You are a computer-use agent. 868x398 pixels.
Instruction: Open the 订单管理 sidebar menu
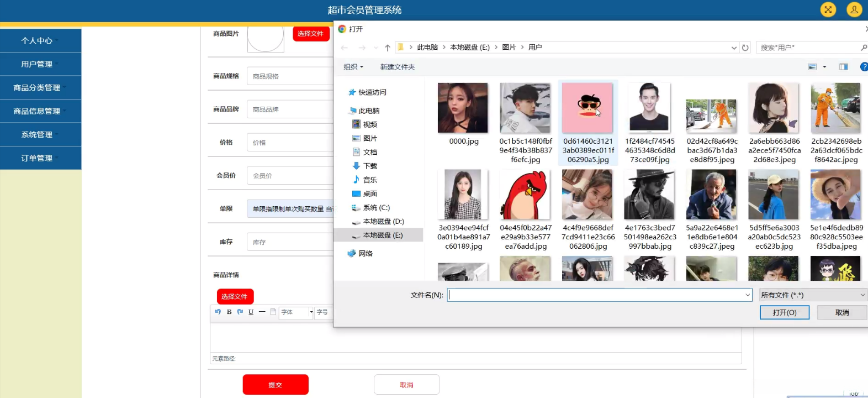tap(41, 158)
